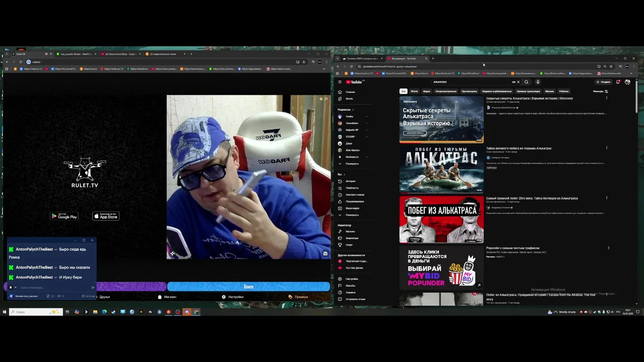Start YouTube voice search with microphone
Screen dimensions: 644x362
pos(538,82)
